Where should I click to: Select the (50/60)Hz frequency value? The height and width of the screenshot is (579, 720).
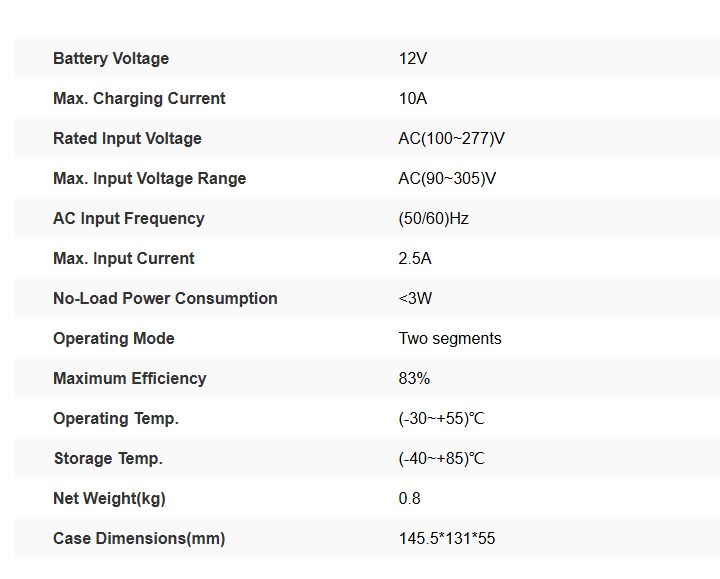tap(433, 219)
